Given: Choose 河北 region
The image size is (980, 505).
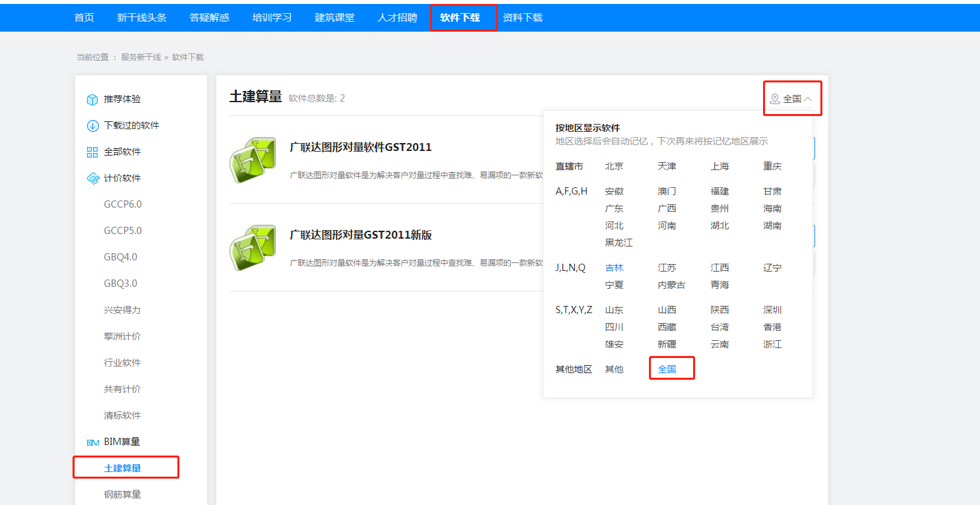Looking at the screenshot, I should tap(614, 225).
